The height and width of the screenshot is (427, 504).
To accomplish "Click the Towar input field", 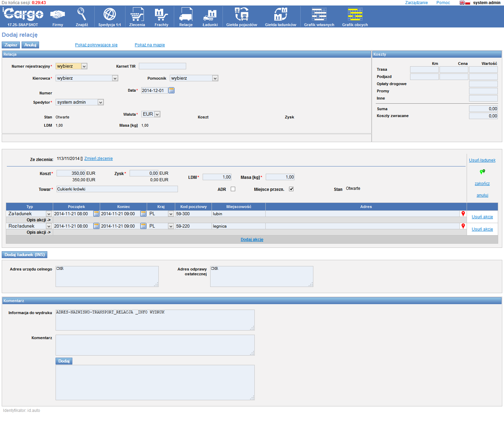I will click(x=117, y=189).
